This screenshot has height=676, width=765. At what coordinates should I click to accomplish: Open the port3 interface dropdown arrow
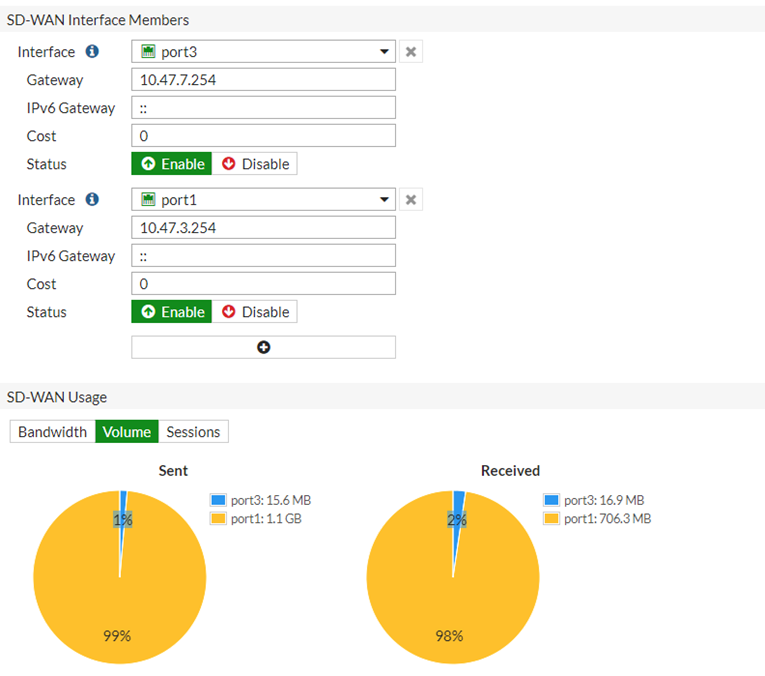pyautogui.click(x=385, y=52)
